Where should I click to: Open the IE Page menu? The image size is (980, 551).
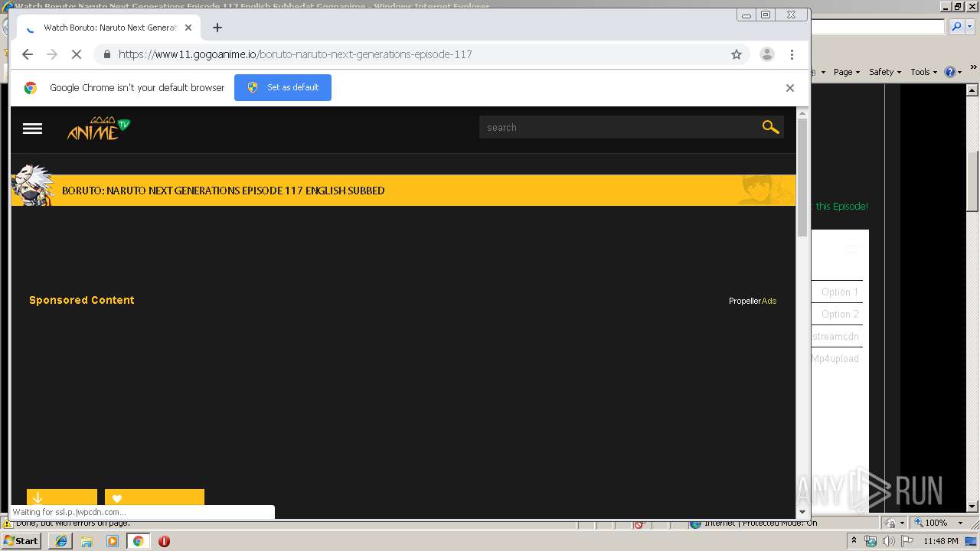point(846,72)
